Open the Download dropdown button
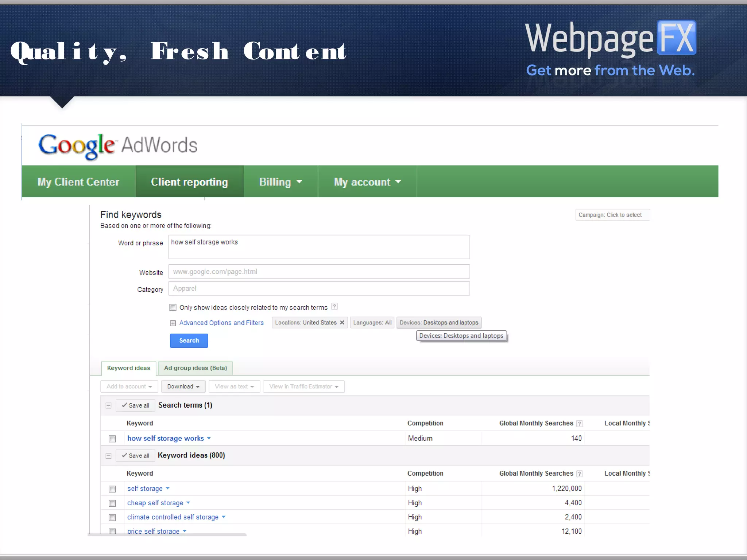This screenshot has height=560, width=747. click(x=183, y=386)
